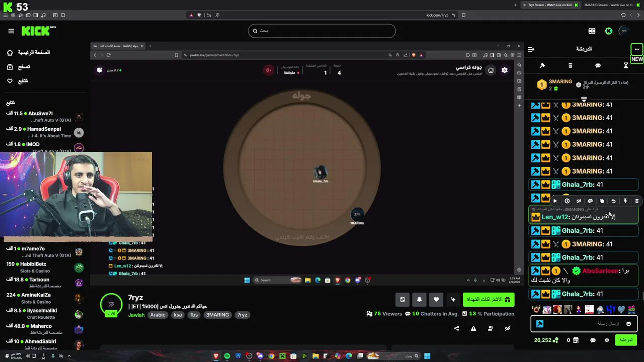Click the message action hide icon
Screen dimensions: 644x362
tap(579, 201)
